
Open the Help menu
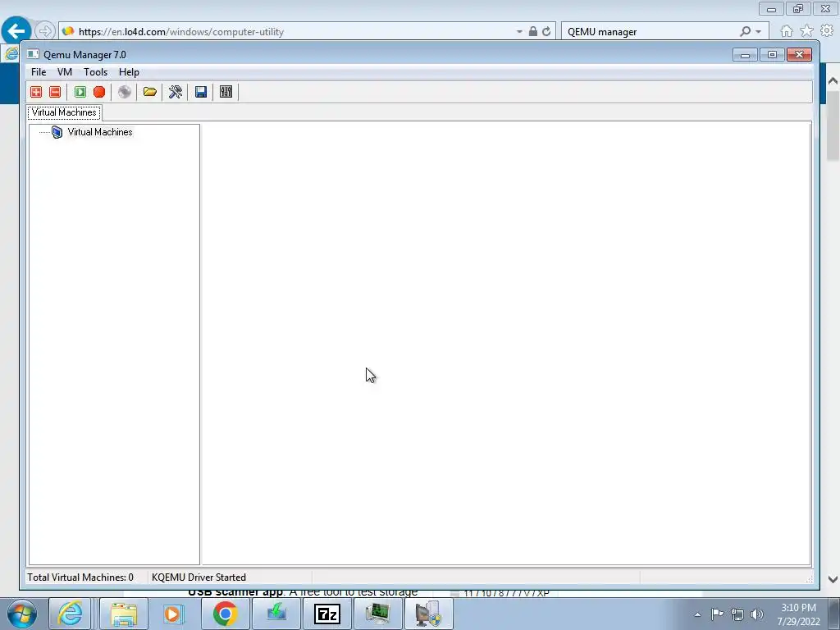coord(129,72)
